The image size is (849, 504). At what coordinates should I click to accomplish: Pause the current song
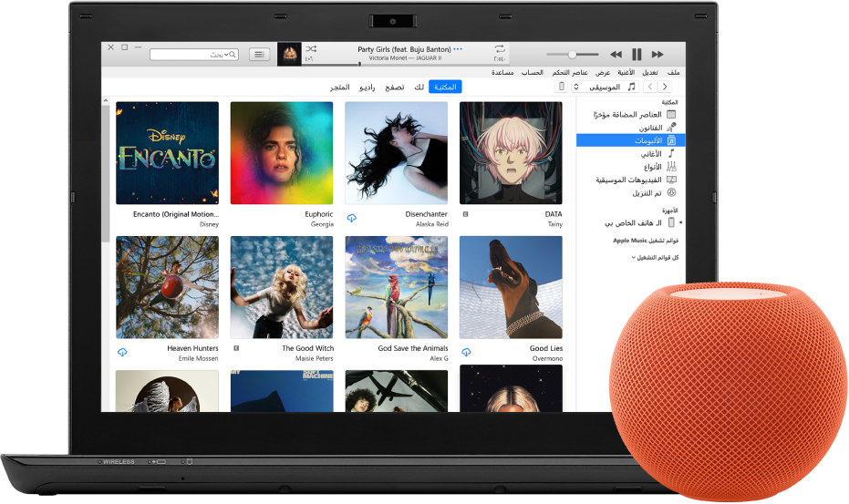[637, 54]
